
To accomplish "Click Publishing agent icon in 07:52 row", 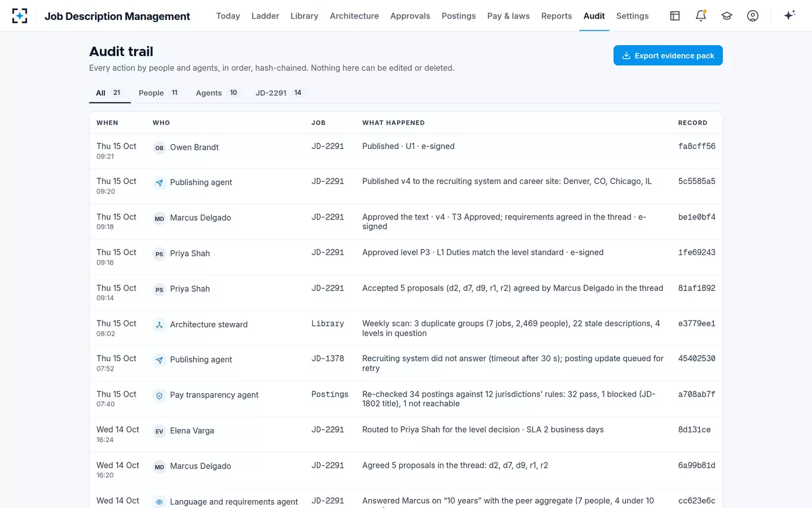I will (x=160, y=360).
